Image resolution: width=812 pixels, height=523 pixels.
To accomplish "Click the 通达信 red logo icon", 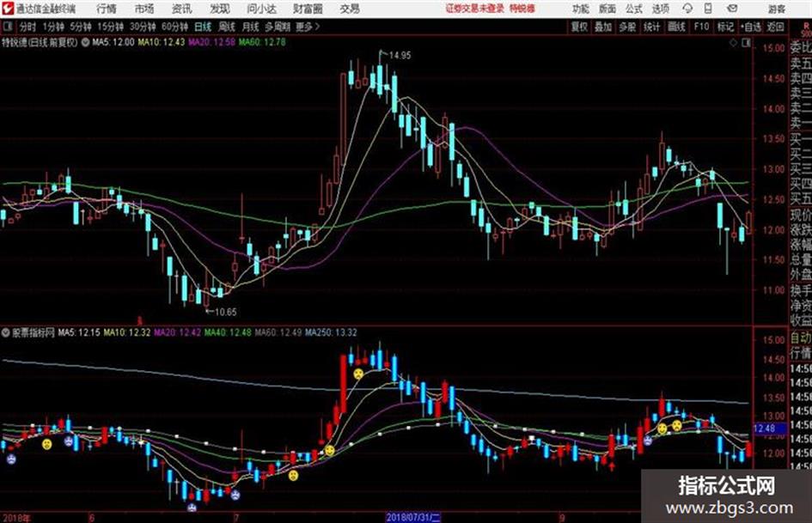I will [7, 9].
